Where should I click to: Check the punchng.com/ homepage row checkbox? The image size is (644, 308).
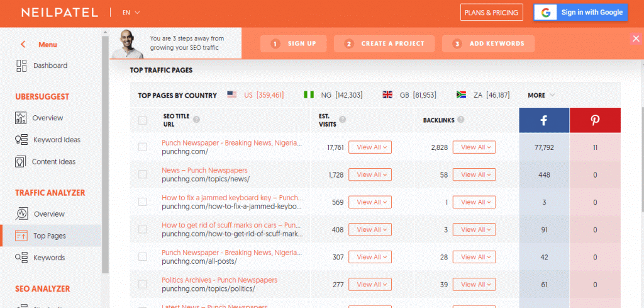[143, 147]
